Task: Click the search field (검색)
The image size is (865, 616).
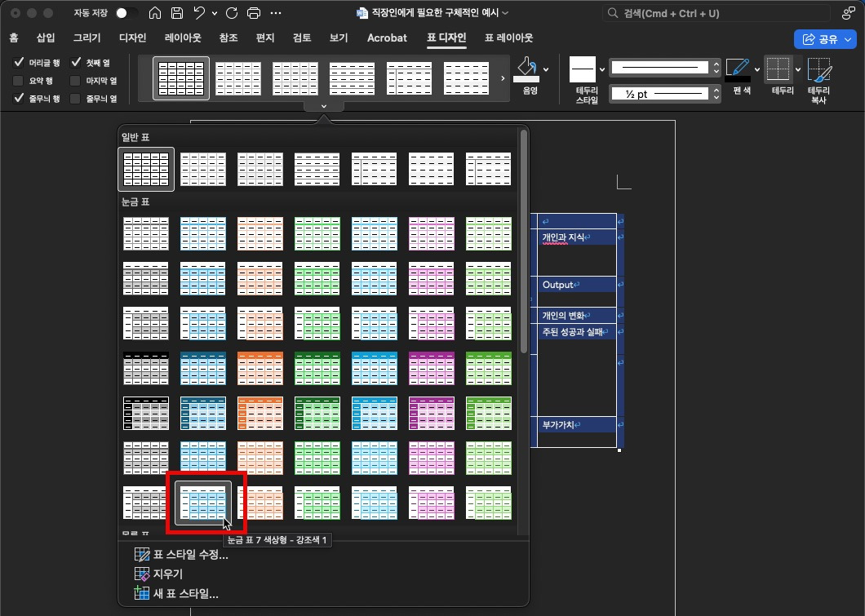Action: [x=716, y=13]
